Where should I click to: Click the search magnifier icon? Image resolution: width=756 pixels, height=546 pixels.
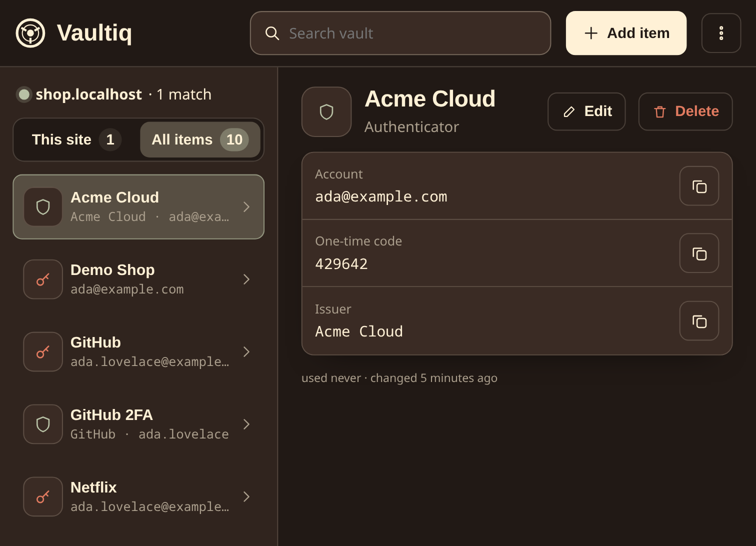click(272, 33)
